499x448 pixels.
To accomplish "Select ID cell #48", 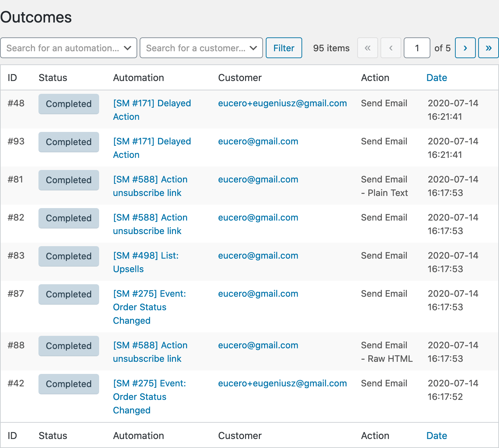I will click(16, 103).
